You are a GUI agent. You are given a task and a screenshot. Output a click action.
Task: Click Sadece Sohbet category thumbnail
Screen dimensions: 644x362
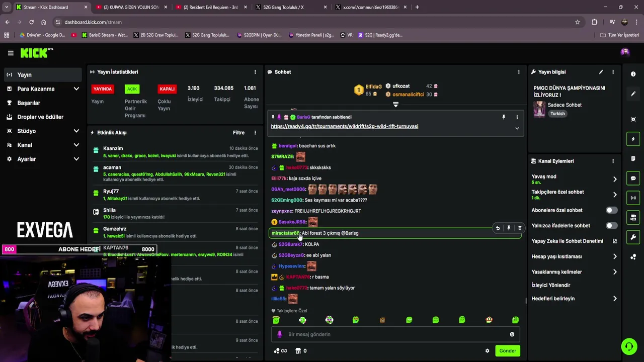coord(539,109)
